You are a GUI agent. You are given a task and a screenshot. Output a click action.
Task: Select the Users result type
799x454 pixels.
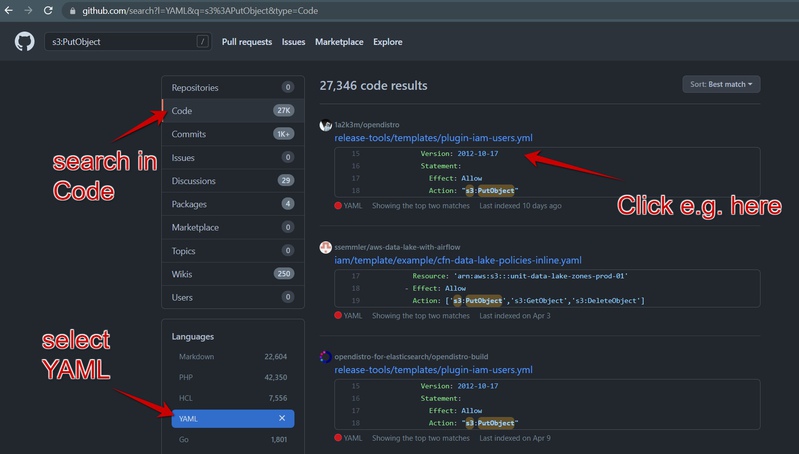coord(233,297)
